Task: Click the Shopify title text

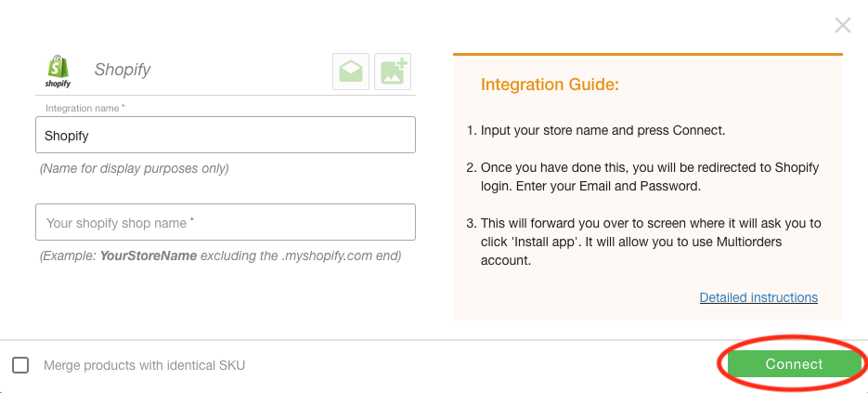Action: (x=123, y=70)
